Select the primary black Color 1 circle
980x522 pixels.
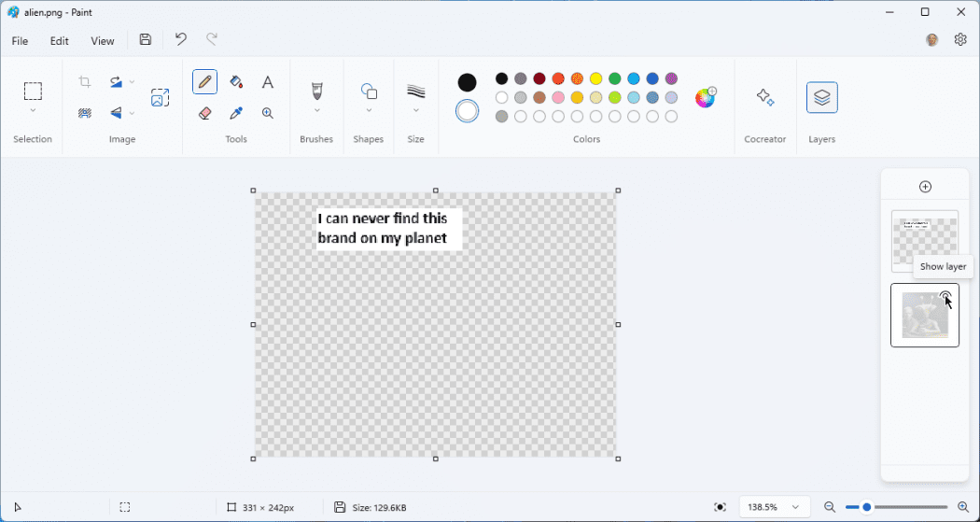pyautogui.click(x=467, y=82)
